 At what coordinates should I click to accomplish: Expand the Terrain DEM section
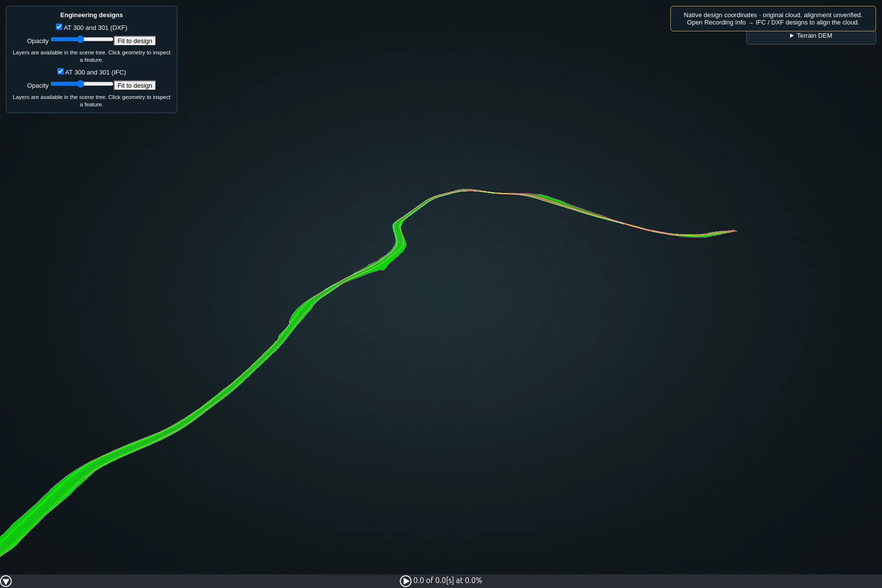pos(811,36)
